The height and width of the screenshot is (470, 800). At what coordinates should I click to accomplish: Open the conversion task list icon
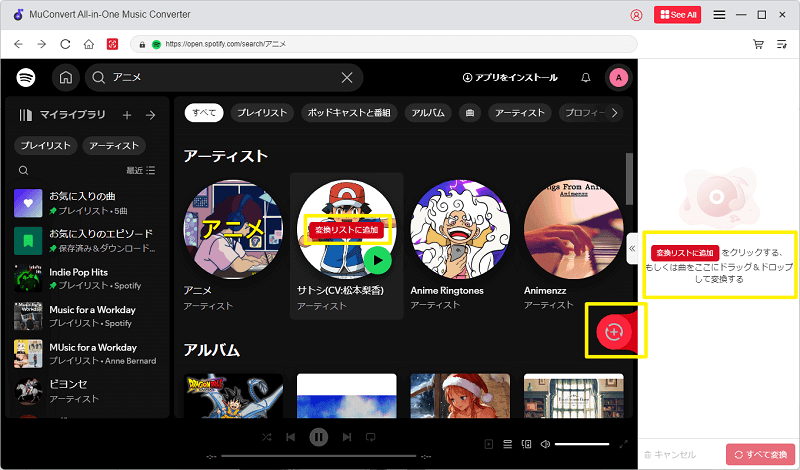tap(782, 44)
